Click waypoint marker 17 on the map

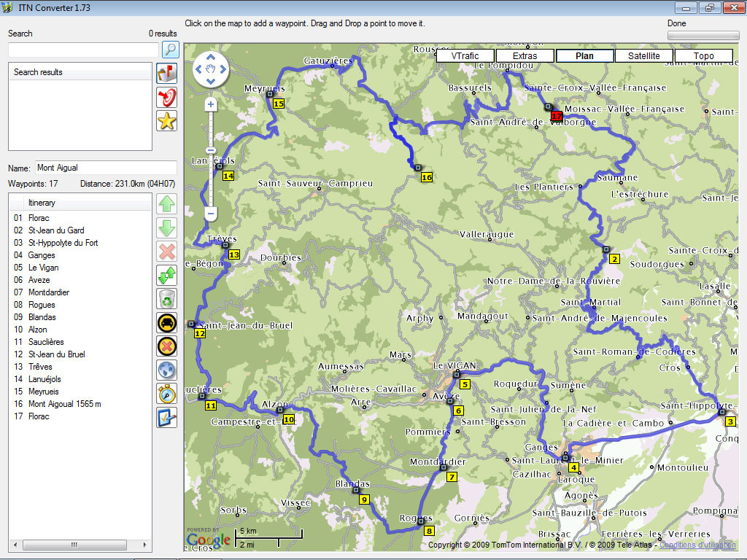[x=557, y=116]
